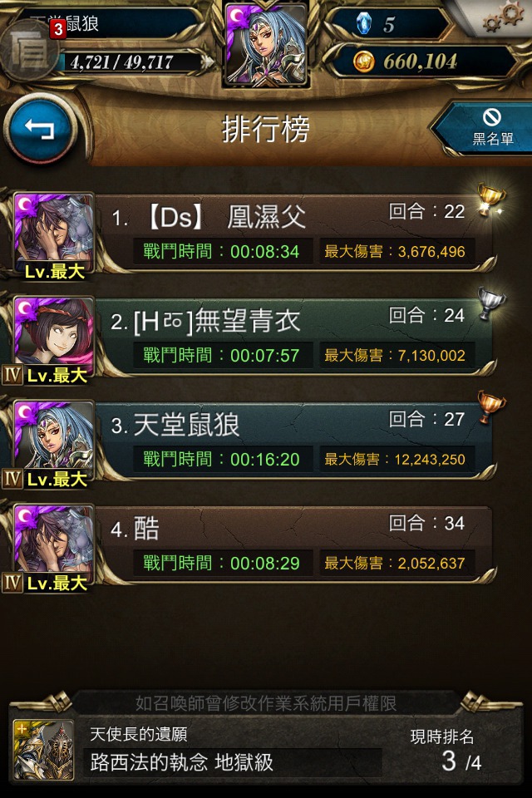Open the notification badge showing 3
Viewport: 532px width, 798px height.
click(x=58, y=30)
